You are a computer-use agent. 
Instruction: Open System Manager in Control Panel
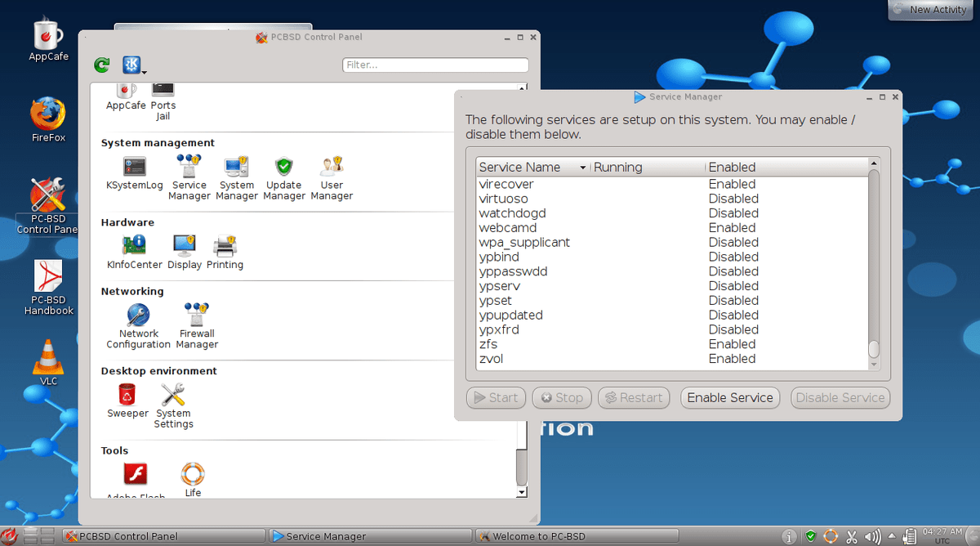point(237,177)
